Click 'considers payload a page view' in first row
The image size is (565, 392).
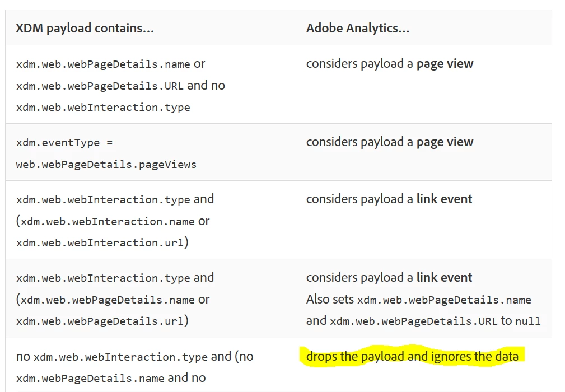click(x=390, y=64)
